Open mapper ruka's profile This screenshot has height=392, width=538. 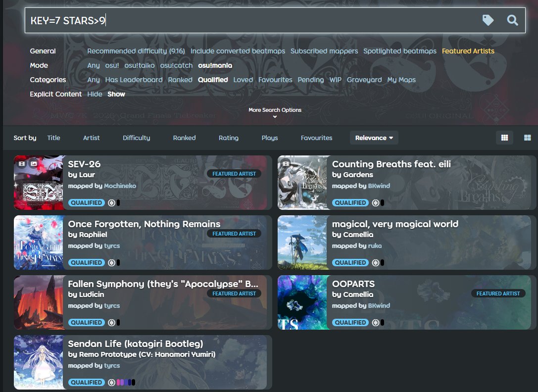[x=375, y=246]
